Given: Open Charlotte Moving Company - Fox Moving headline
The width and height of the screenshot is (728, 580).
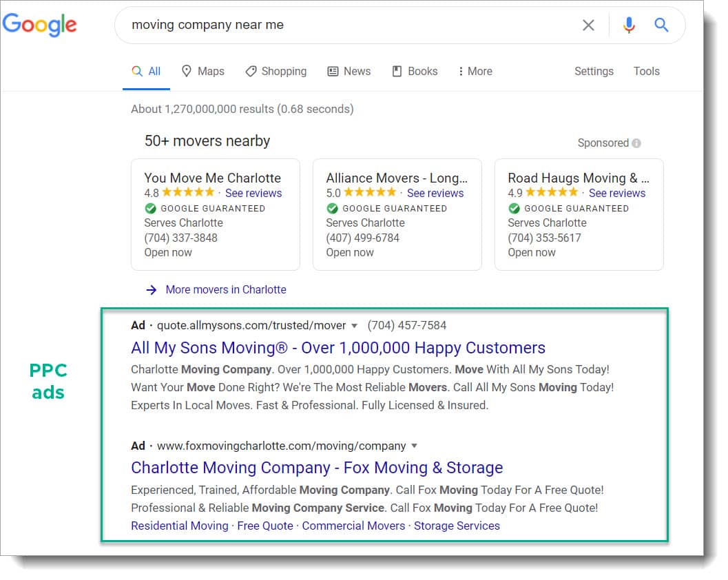Looking at the screenshot, I should coord(317,468).
